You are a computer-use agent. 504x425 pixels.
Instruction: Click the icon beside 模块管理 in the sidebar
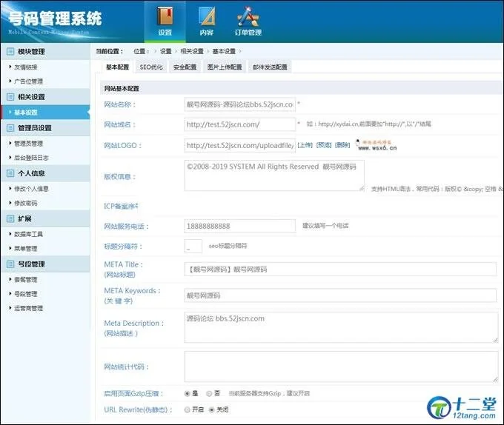(10, 52)
